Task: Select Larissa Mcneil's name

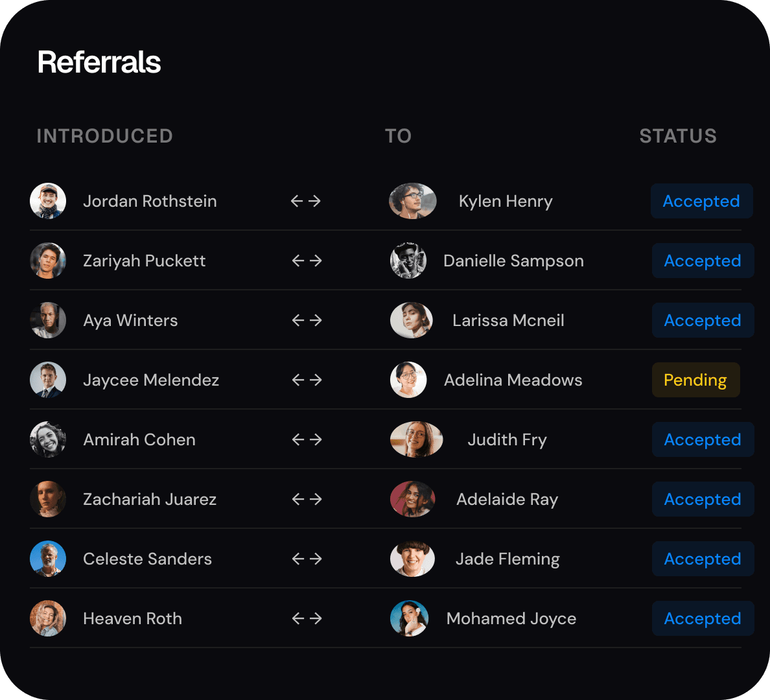Action: 508,320
